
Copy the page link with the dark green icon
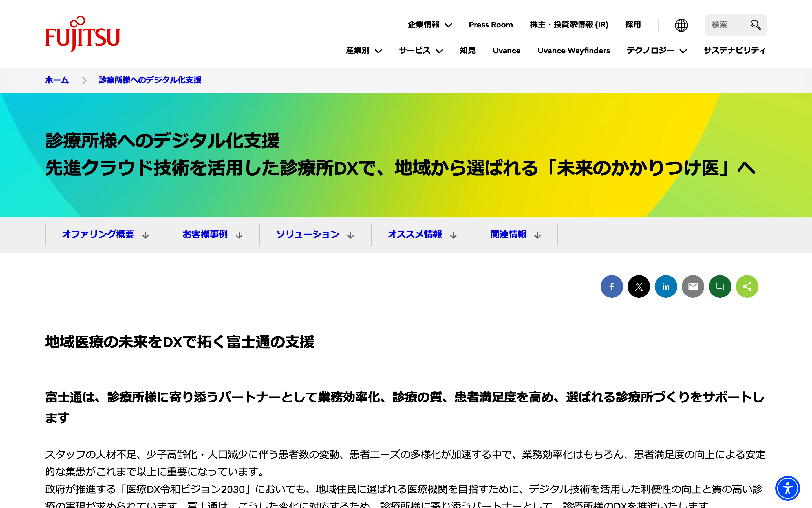[x=720, y=286]
